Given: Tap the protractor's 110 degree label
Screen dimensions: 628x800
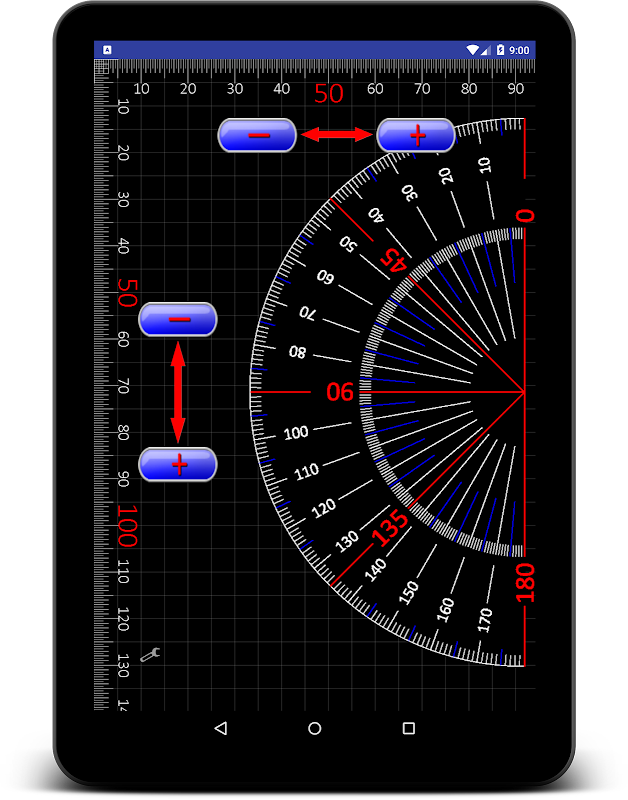Looking at the screenshot, I should click(x=307, y=471).
